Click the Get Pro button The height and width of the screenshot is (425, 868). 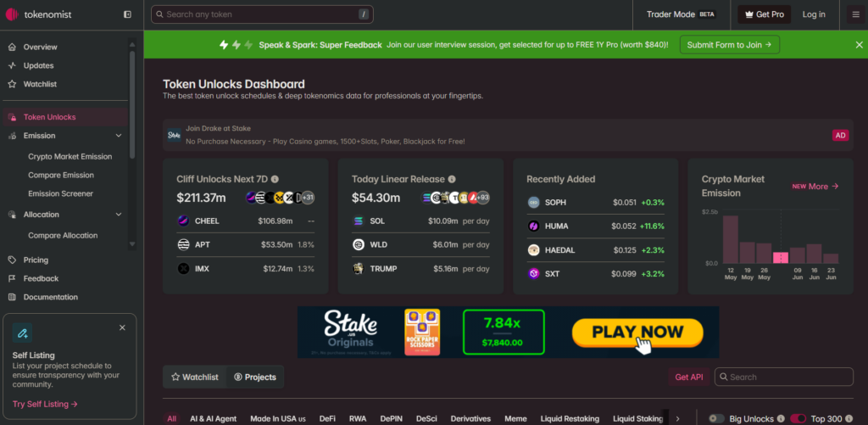(764, 14)
